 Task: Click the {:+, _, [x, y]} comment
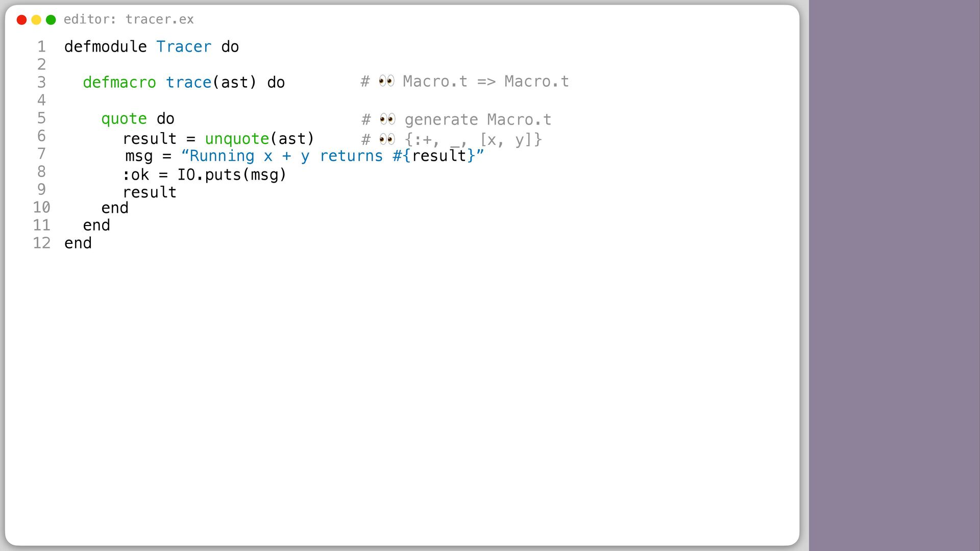473,140
